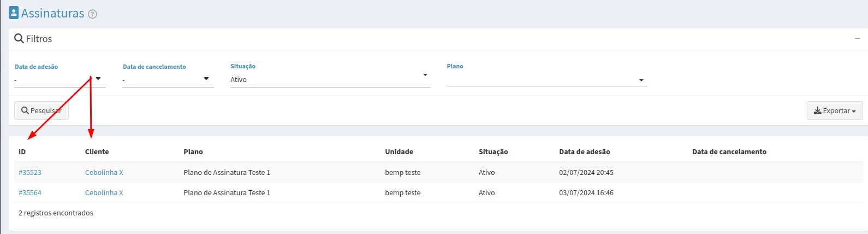This screenshot has width=868, height=234.
Task: Click the ID column header
Action: coord(22,151)
